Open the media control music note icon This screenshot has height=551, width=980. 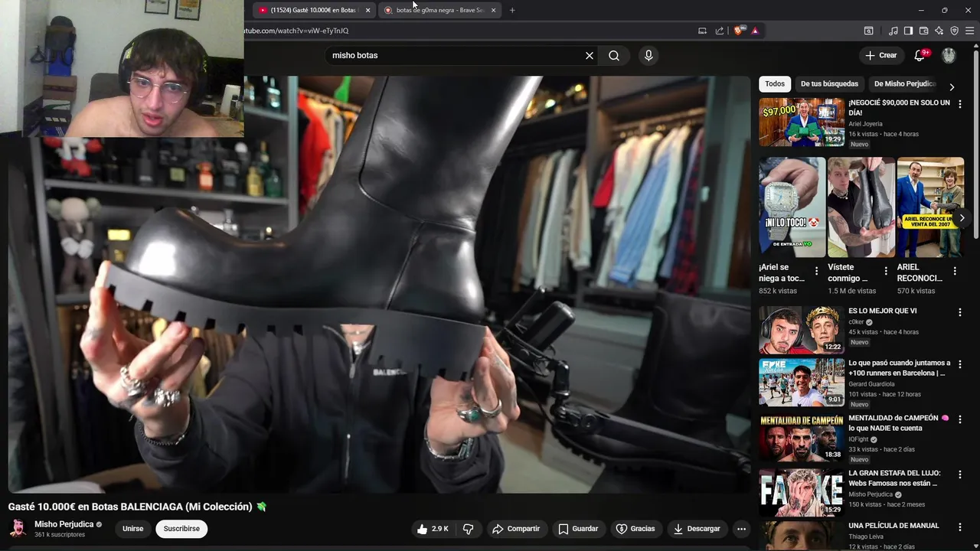pyautogui.click(x=893, y=31)
